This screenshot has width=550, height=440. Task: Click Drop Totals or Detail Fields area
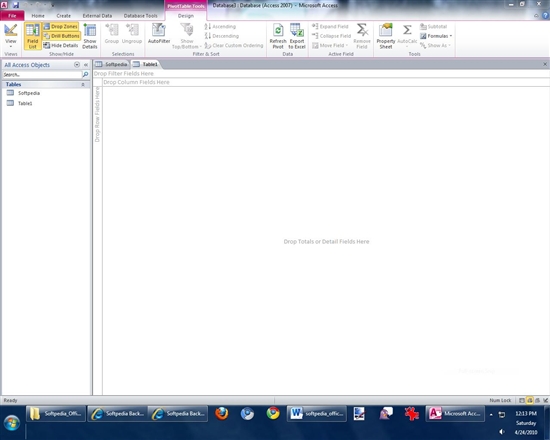(326, 241)
